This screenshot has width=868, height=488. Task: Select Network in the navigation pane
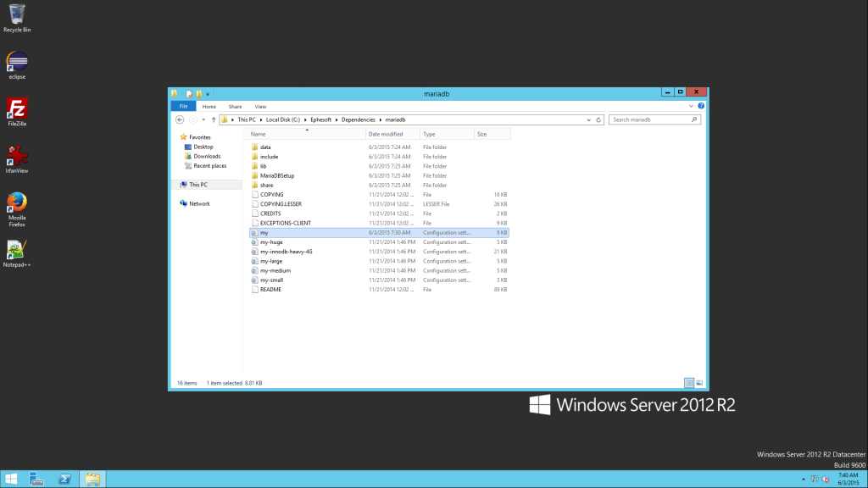[x=199, y=203]
